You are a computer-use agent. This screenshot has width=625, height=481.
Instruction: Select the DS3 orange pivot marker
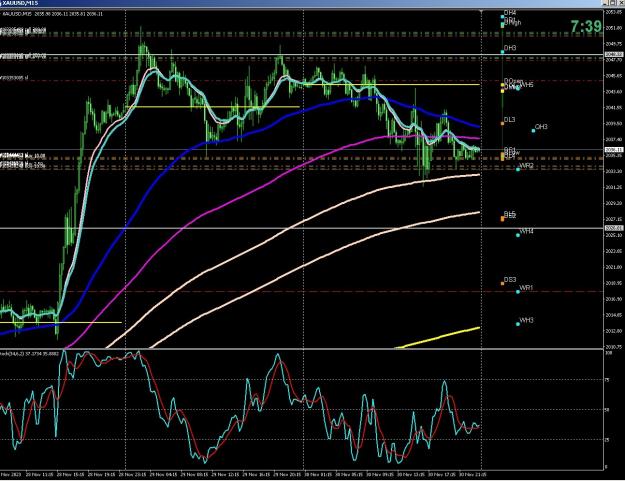pos(502,283)
